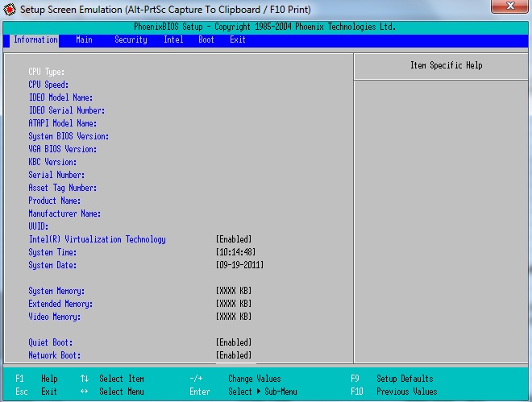The height and width of the screenshot is (402, 532).
Task: Switch to the Main menu tab
Action: tap(84, 40)
